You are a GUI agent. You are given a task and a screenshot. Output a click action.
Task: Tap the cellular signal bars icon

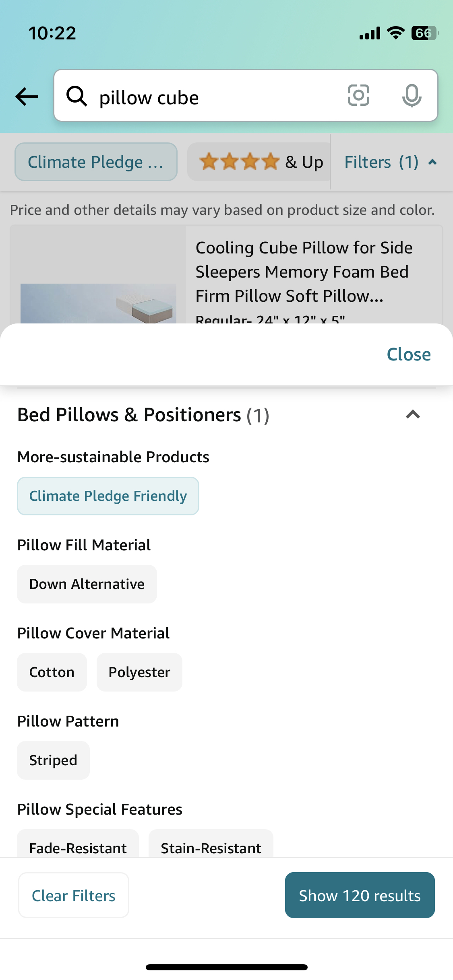pyautogui.click(x=370, y=33)
